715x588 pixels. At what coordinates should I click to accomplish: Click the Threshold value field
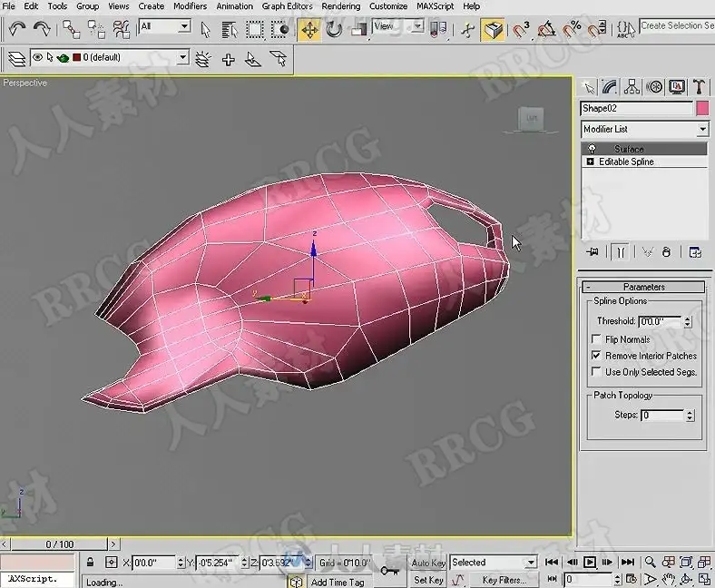click(660, 321)
